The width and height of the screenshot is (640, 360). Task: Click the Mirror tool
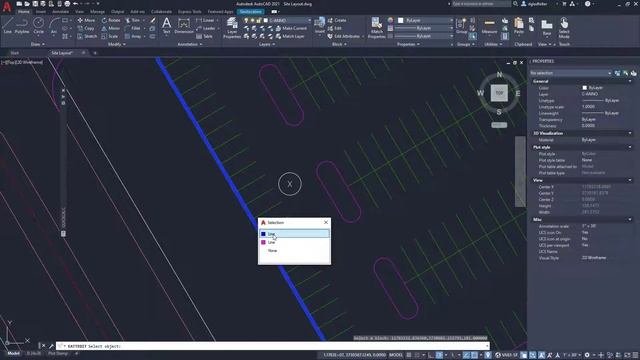111,28
